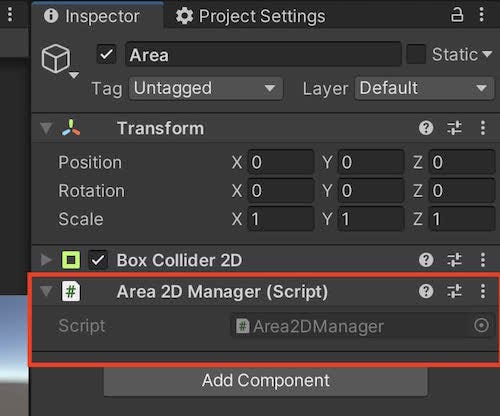This screenshot has width=500, height=416.
Task: Disable the Box Collider 2D checkbox
Action: (x=98, y=260)
